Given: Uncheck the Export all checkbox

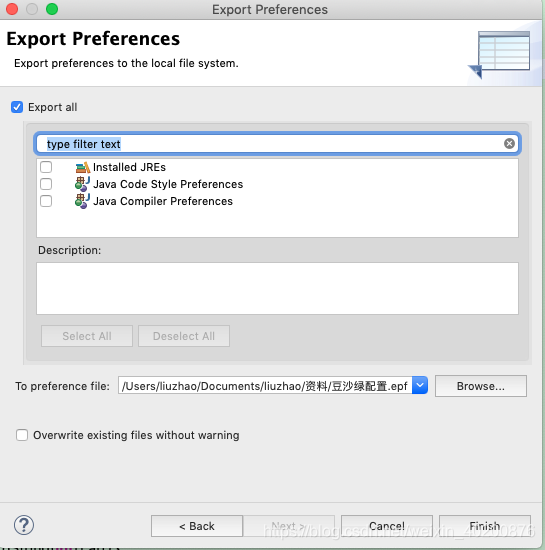Looking at the screenshot, I should tap(17, 107).
